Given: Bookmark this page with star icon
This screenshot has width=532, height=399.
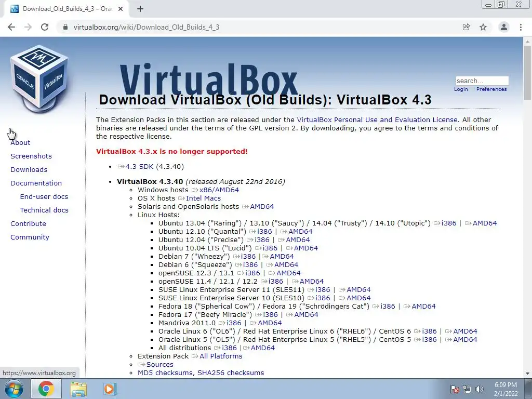Looking at the screenshot, I should pos(483,27).
